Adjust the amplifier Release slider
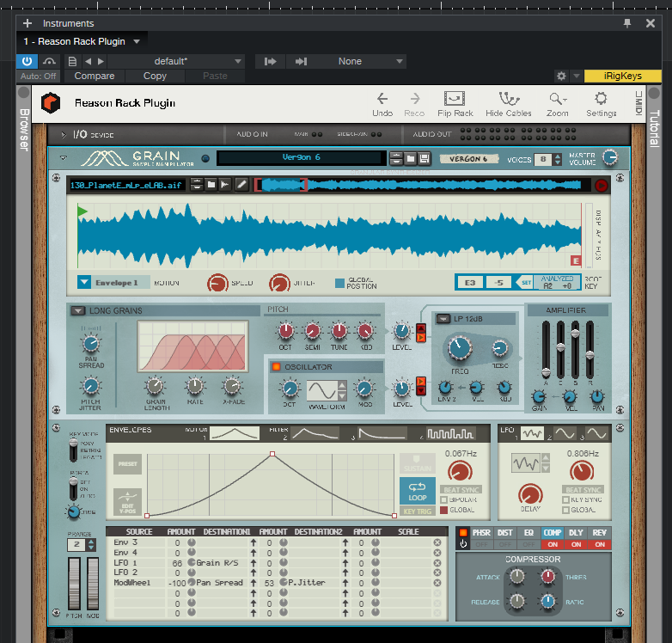This screenshot has height=643, width=672. pos(590,354)
